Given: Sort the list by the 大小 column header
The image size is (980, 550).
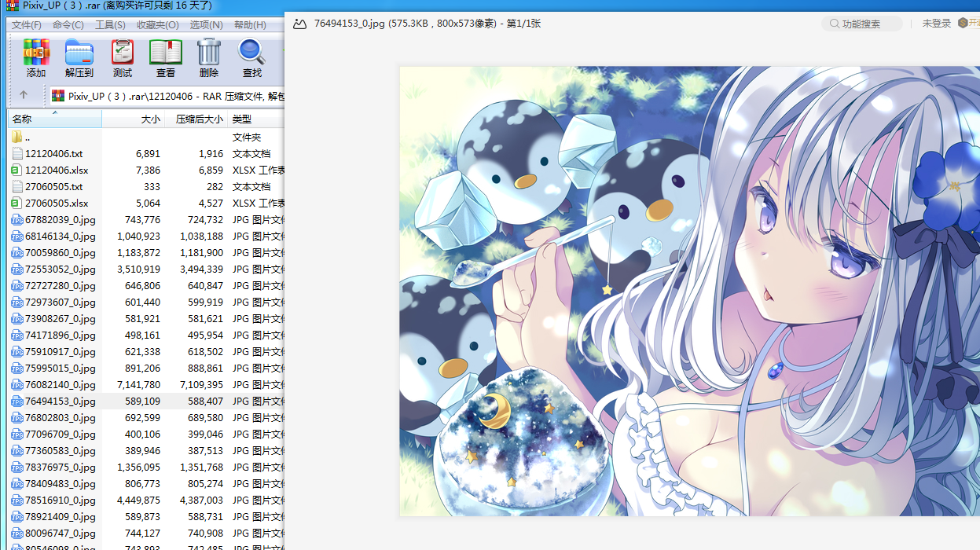Looking at the screenshot, I should click(133, 119).
